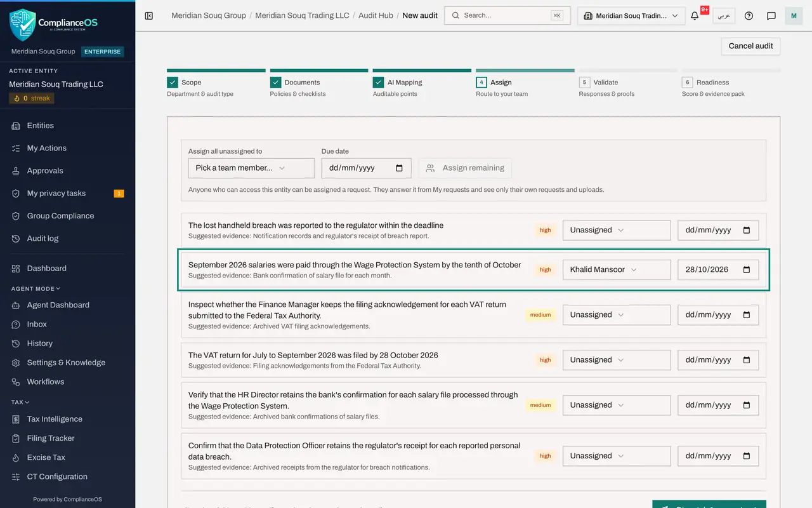Screen dimensions: 812x508
Task: Set due date for Data Protection Officer row
Action: click(718, 455)
